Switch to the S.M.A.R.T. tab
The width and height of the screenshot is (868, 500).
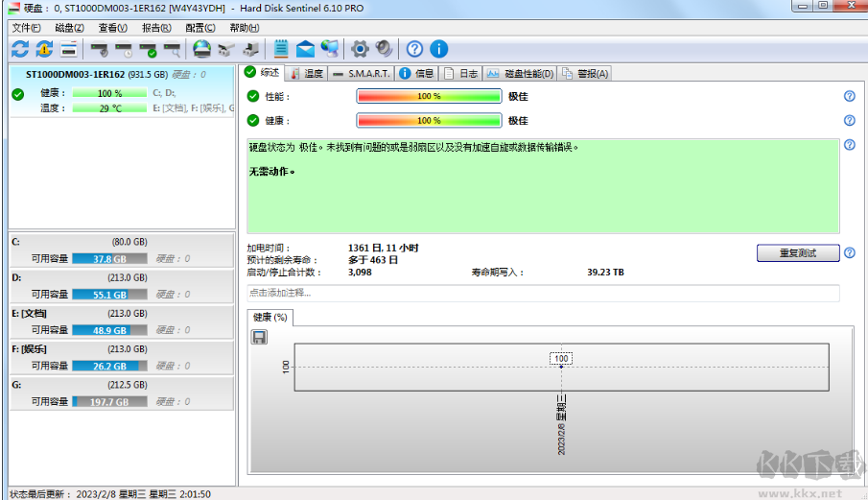point(362,74)
